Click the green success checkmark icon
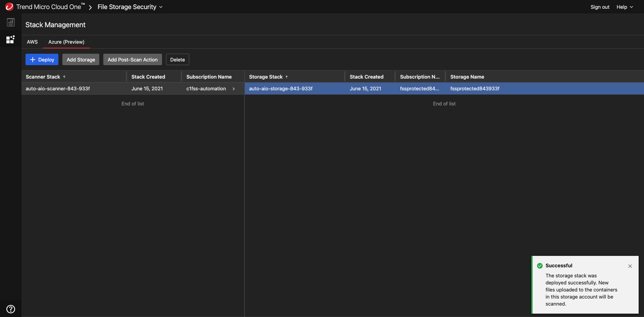The image size is (644, 317). pyautogui.click(x=540, y=266)
